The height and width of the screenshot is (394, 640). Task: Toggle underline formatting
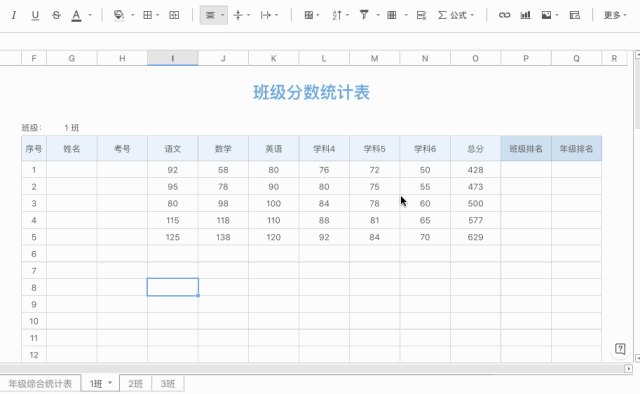(x=35, y=15)
